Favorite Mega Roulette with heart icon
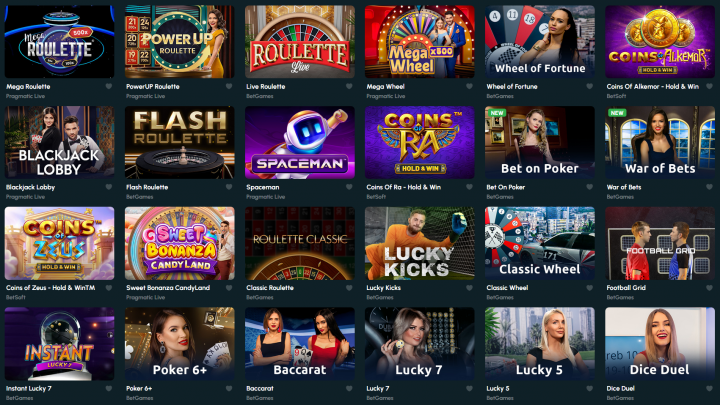The width and height of the screenshot is (720, 405). pos(109,86)
